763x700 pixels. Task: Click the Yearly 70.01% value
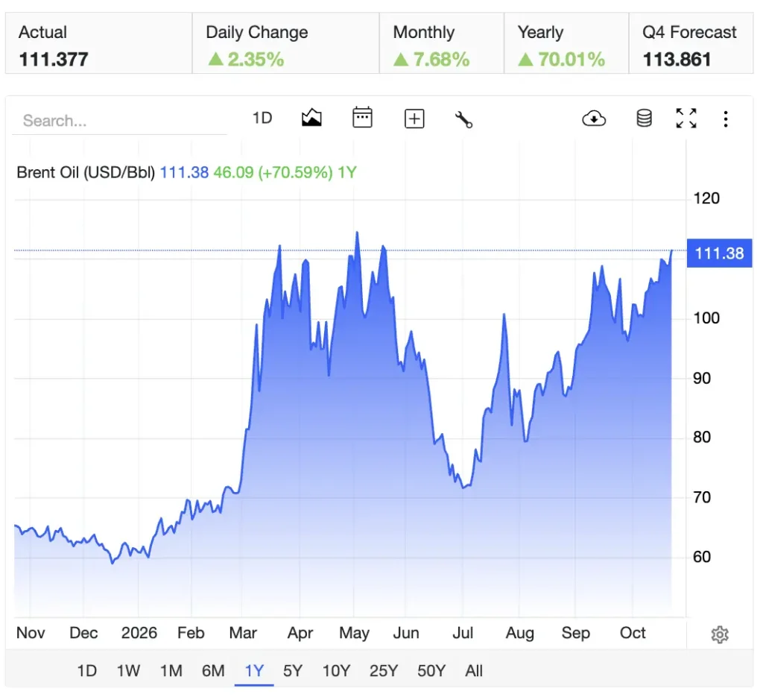click(x=562, y=60)
